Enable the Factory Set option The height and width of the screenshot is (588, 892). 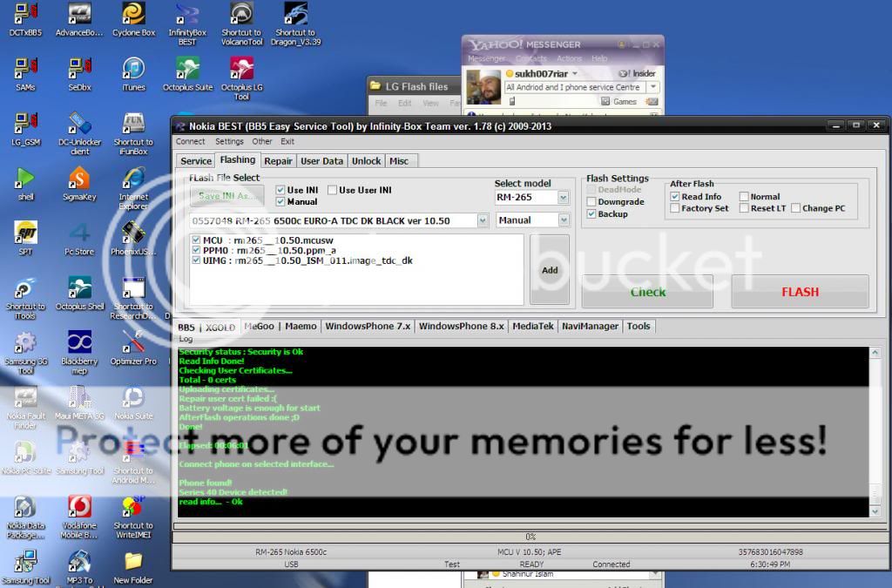point(675,208)
